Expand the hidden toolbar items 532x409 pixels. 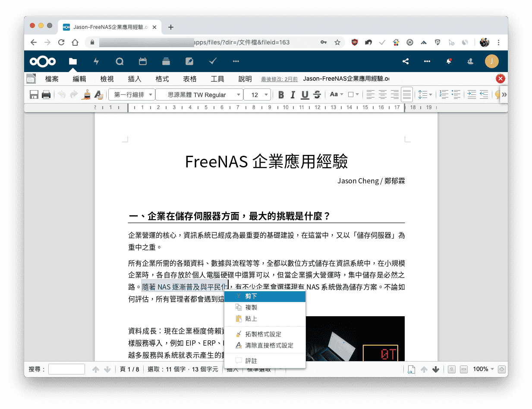coord(504,94)
